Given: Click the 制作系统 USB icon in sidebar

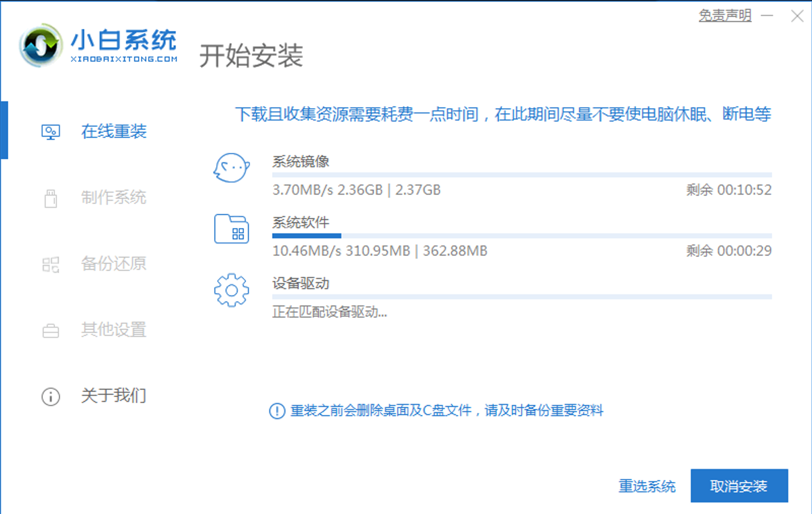Looking at the screenshot, I should click(x=50, y=198).
